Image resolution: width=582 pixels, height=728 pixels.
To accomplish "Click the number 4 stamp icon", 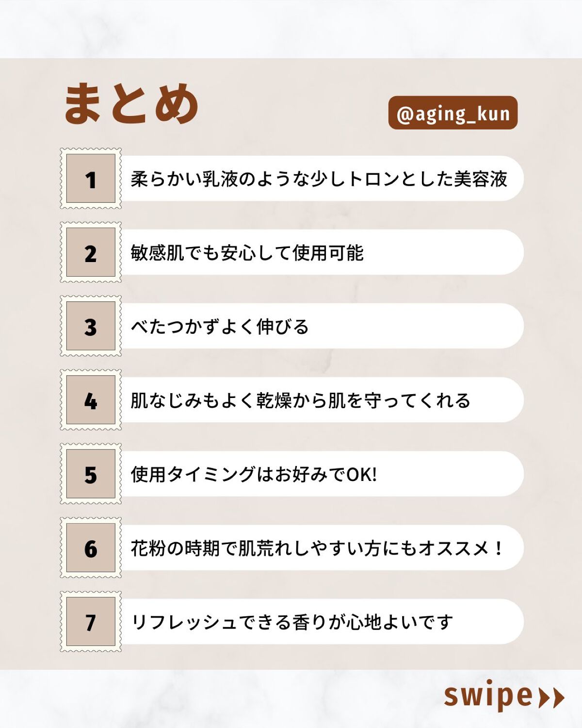I will (91, 400).
